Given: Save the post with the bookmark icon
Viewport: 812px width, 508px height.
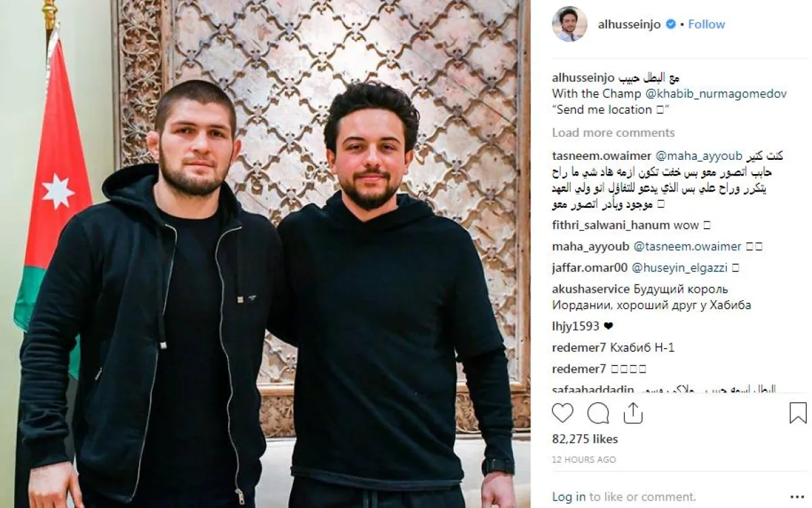Looking at the screenshot, I should pyautogui.click(x=798, y=412).
